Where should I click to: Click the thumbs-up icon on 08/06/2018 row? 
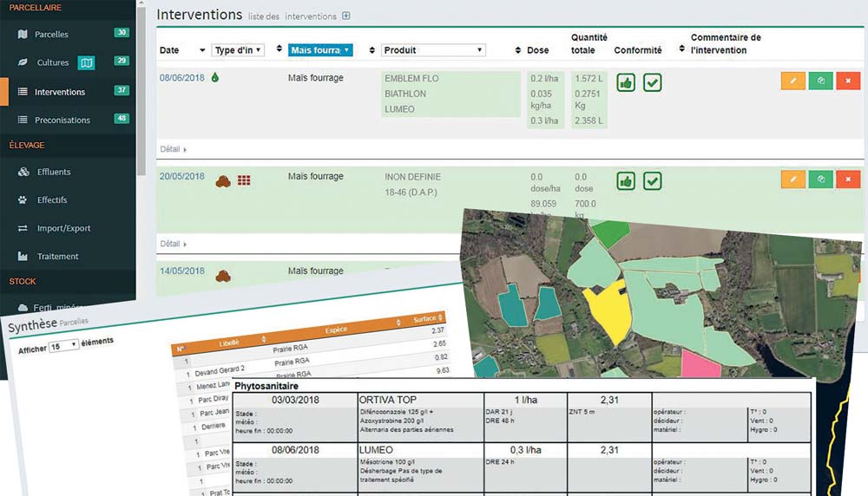[626, 83]
